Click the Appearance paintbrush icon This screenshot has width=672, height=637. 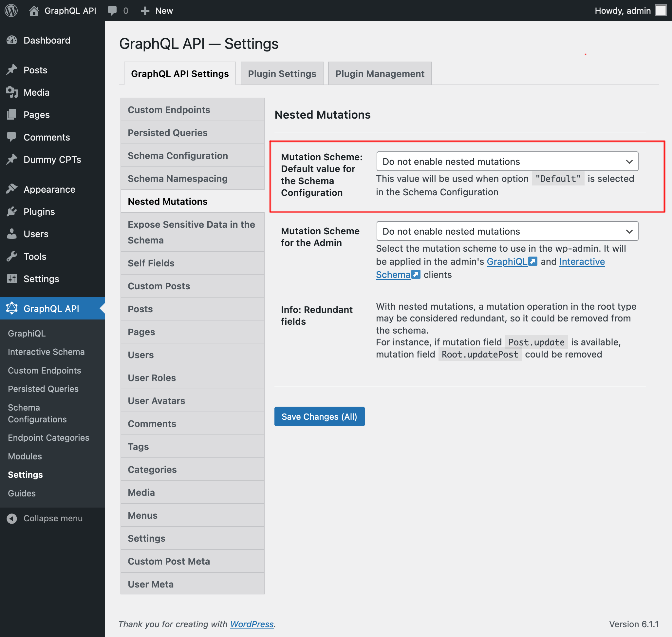pyautogui.click(x=12, y=189)
